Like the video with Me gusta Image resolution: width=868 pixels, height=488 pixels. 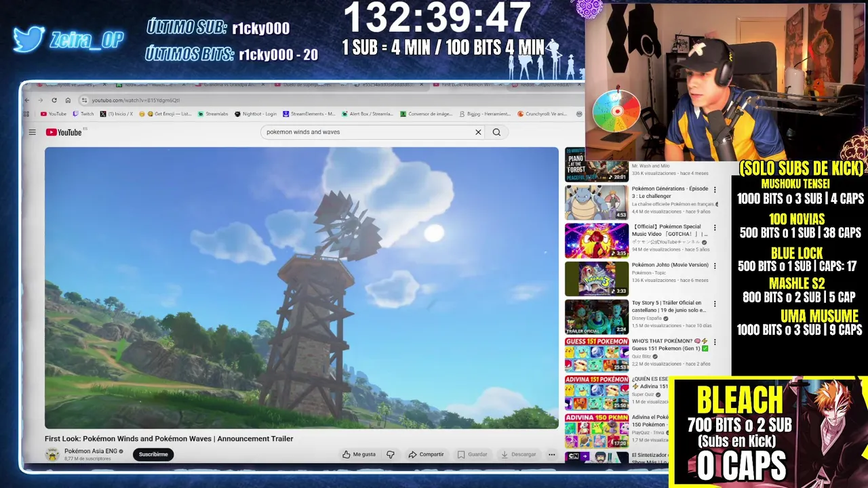(x=359, y=454)
